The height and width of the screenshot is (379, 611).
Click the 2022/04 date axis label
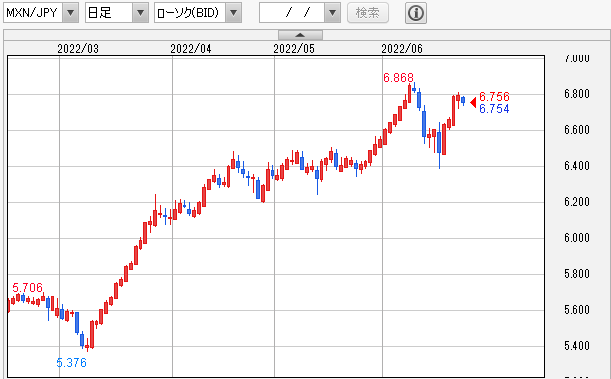click(x=191, y=49)
